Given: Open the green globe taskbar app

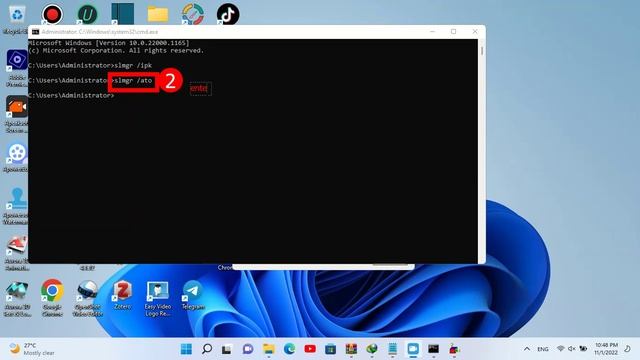Looking at the screenshot, I should point(371,349).
